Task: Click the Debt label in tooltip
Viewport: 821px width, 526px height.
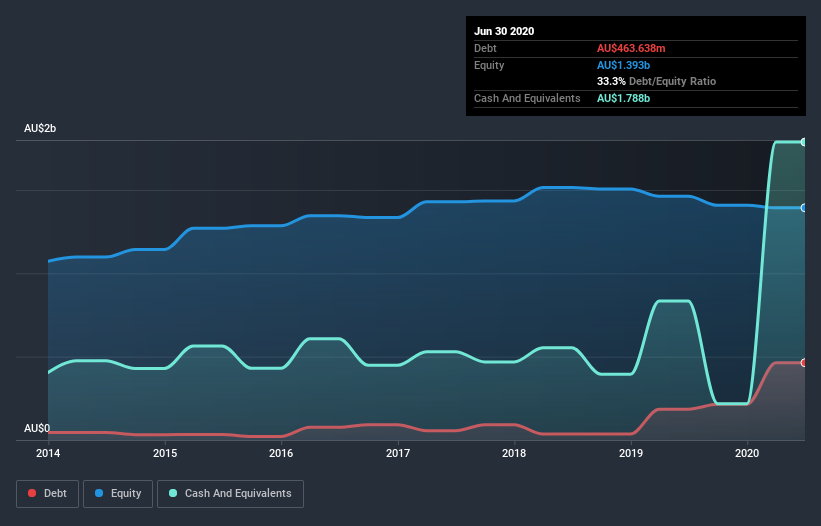Action: [x=485, y=48]
